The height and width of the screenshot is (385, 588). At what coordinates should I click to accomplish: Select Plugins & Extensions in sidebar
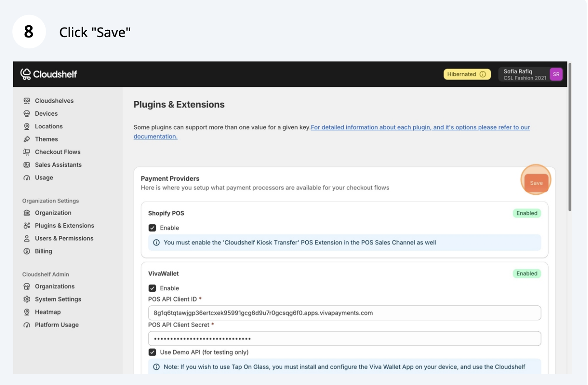[x=65, y=225]
